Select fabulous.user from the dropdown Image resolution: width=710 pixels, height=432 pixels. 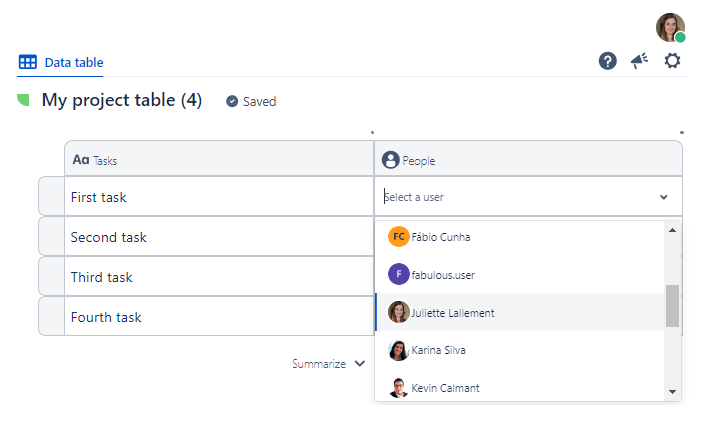[x=442, y=273]
